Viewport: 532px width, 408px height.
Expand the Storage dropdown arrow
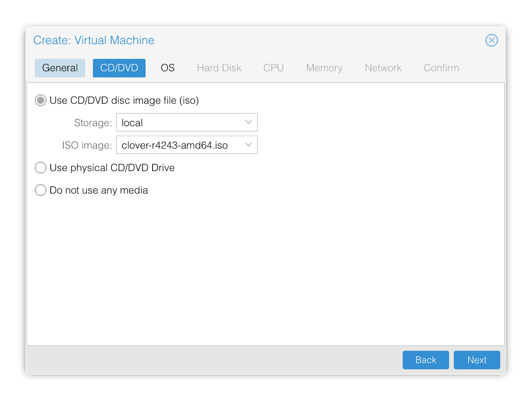pyautogui.click(x=249, y=122)
